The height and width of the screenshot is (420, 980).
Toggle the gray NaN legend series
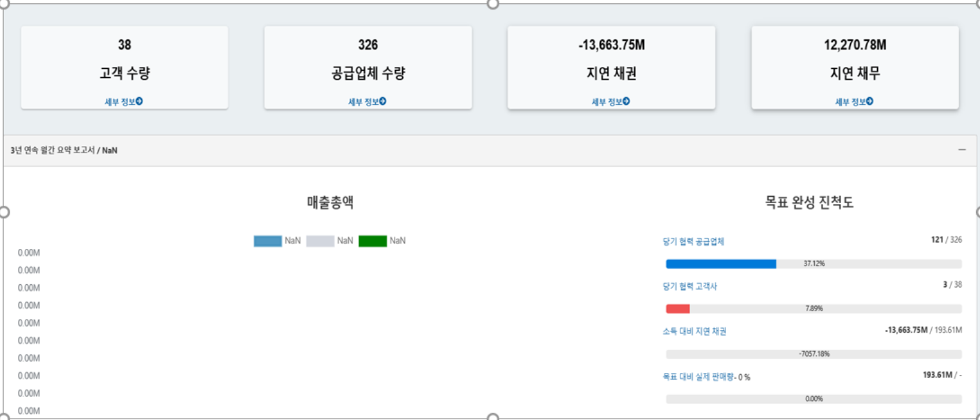click(320, 241)
